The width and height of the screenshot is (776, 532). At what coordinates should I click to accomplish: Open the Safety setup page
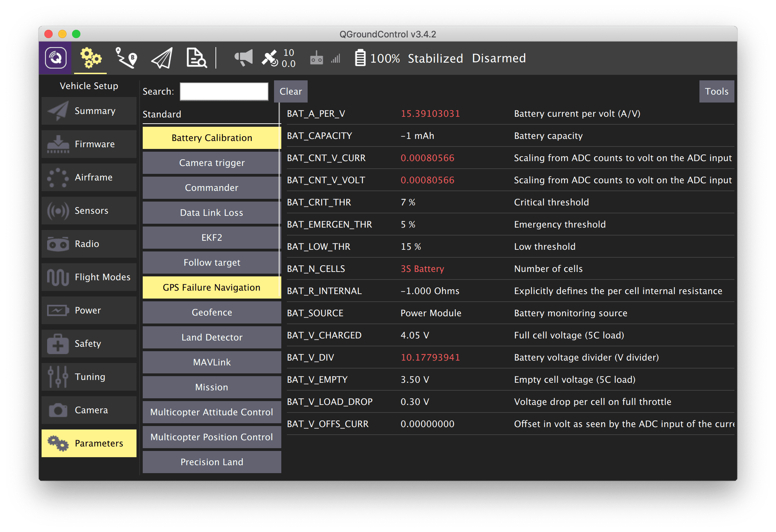(89, 344)
